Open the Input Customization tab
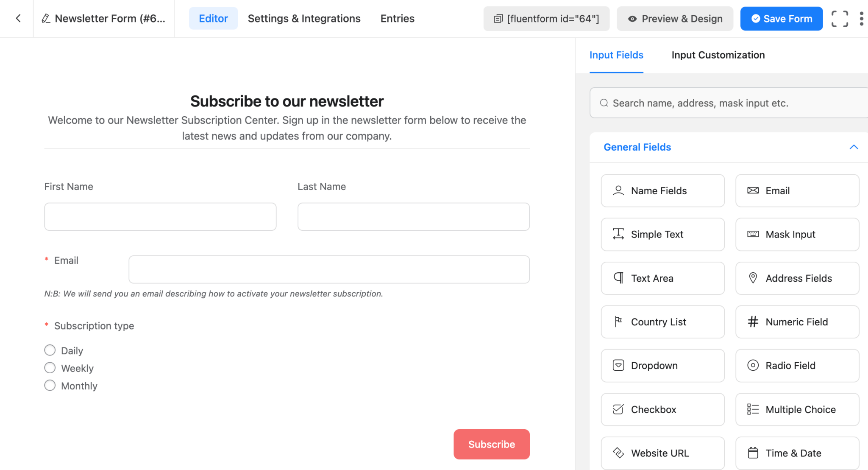868x470 pixels. tap(718, 55)
